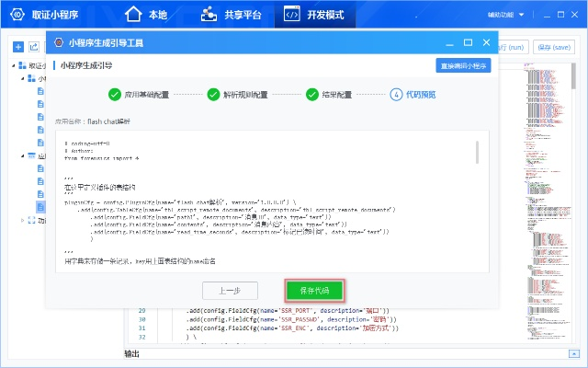588x368 pixels.
Task: Click the green 保存代码 button
Action: (314, 291)
